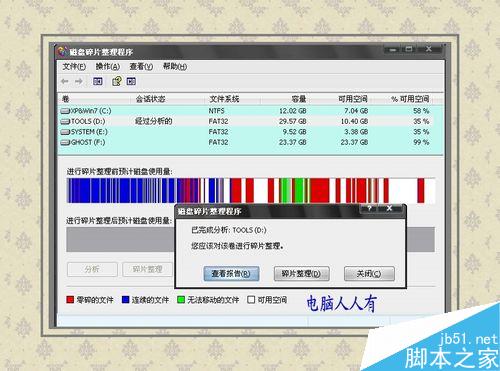The image size is (500, 371).
Task: Sort by the 文件系统 column header
Action: click(x=232, y=99)
